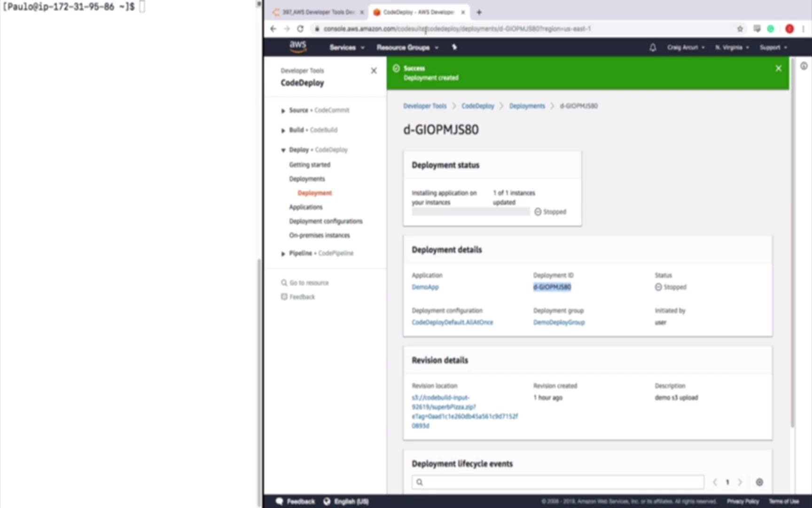The height and width of the screenshot is (508, 812).
Task: Click the language globe icon in footer
Action: click(327, 501)
